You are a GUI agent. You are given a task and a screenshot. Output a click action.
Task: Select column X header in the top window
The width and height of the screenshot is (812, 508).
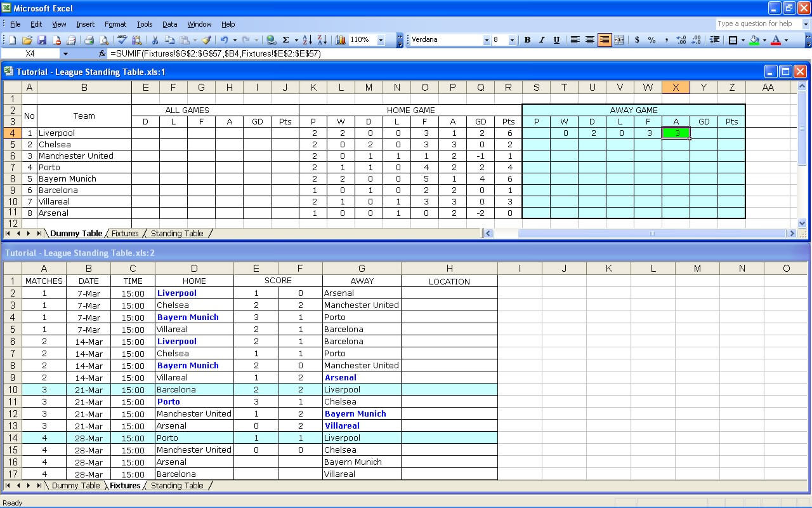(x=676, y=88)
